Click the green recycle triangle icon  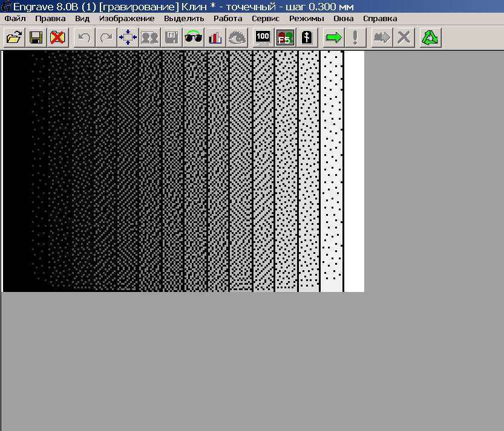coord(430,37)
